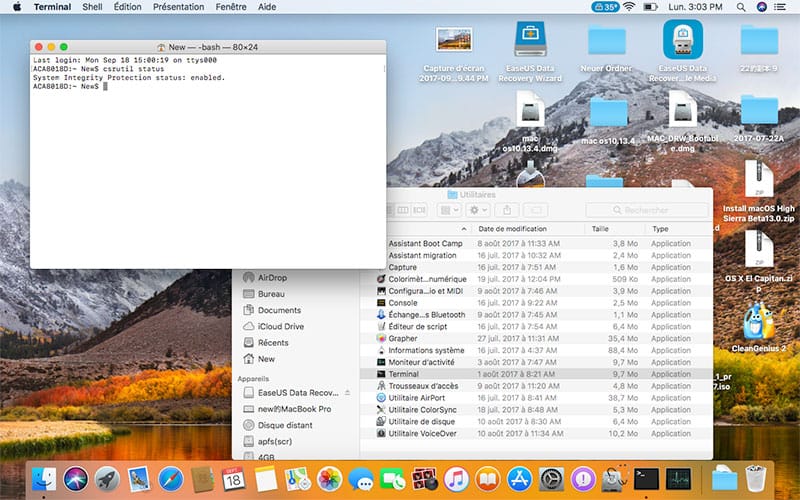The width and height of the screenshot is (800, 500).
Task: Open the Trash in the Dock
Action: coord(756,479)
